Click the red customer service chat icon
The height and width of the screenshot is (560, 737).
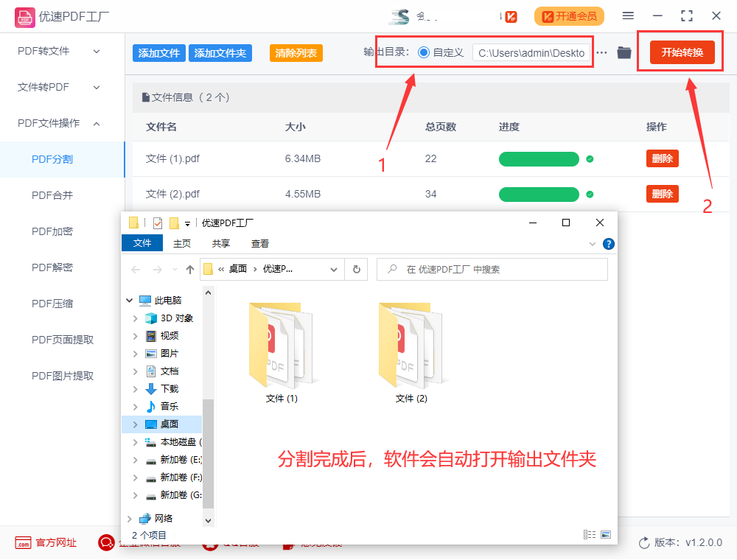106,542
